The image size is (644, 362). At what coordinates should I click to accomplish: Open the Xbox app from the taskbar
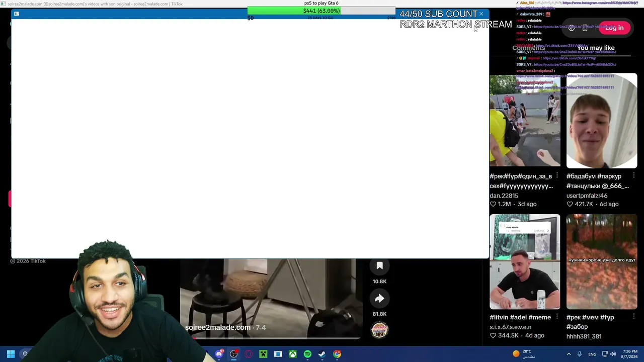point(292,354)
